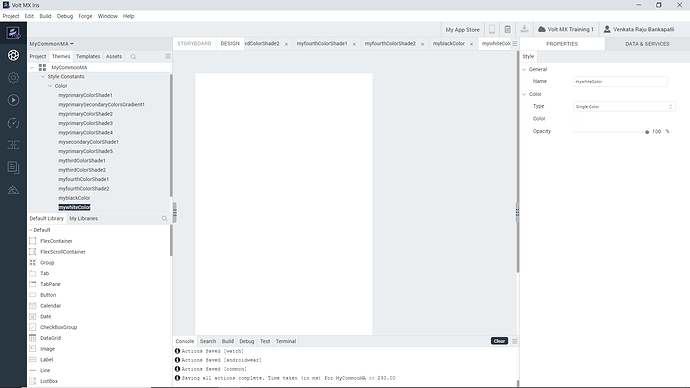690x388 pixels.
Task: Switch to the Assets tab
Action: pos(114,56)
